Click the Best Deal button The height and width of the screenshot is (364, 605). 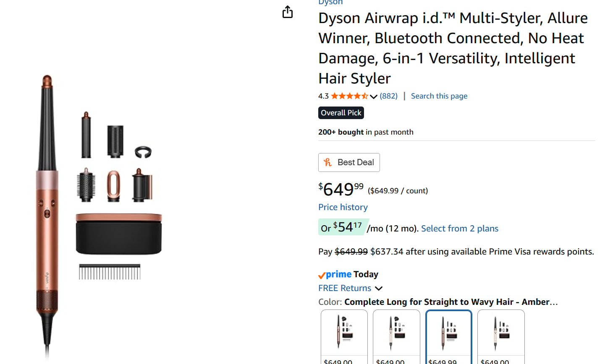point(349,162)
